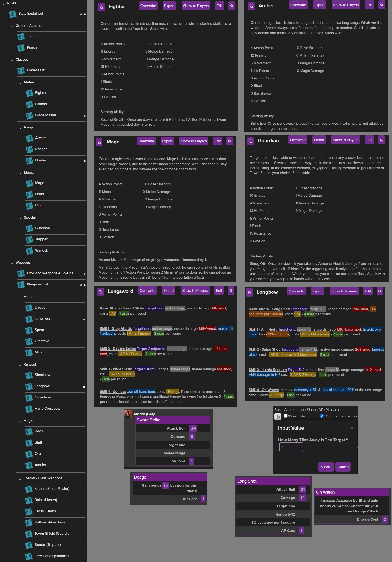This screenshot has width=392, height=562.
Task: Click the handout icon next to Bombs (Trapper)
Action: (x=29, y=545)
